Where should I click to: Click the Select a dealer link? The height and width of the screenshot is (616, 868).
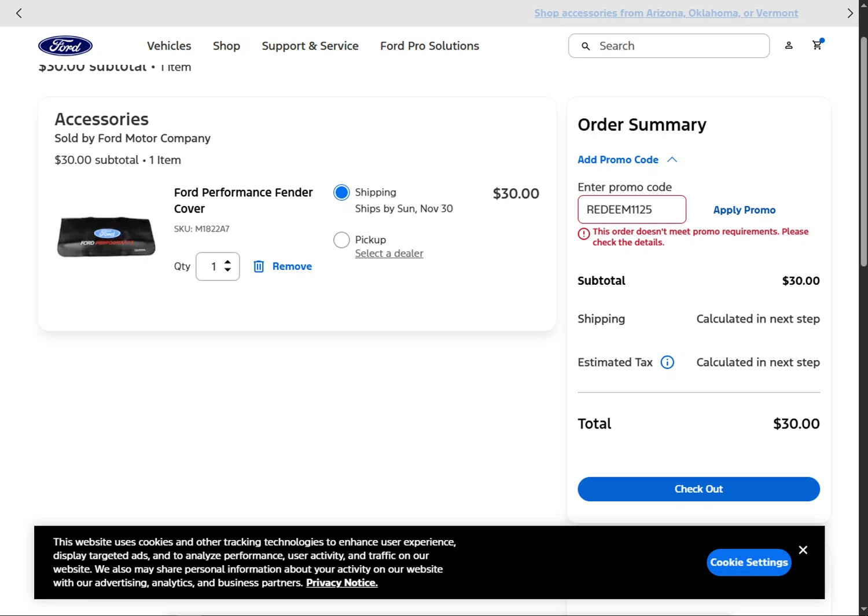pos(389,254)
